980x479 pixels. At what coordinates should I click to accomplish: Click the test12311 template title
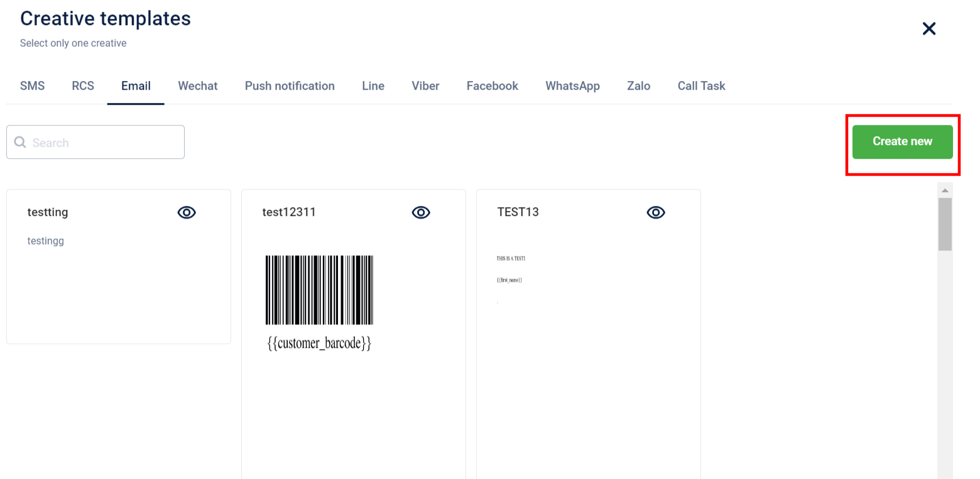click(289, 212)
